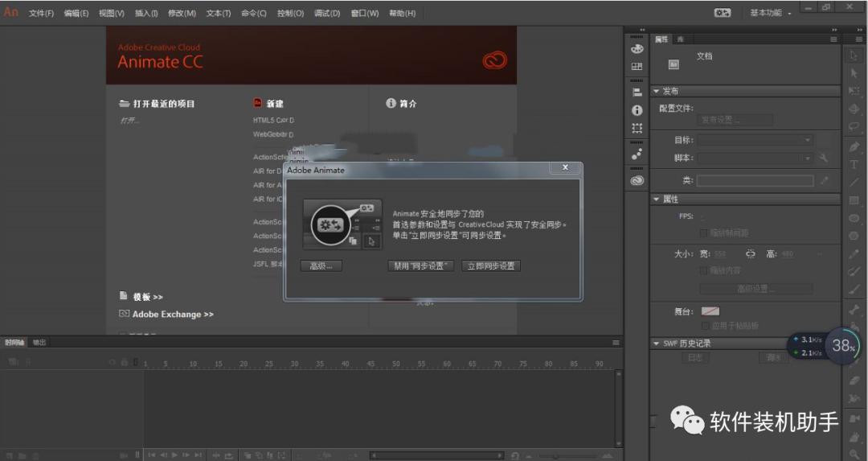Switch to the 时间轴 tab
The width and height of the screenshot is (868, 461).
tap(14, 343)
